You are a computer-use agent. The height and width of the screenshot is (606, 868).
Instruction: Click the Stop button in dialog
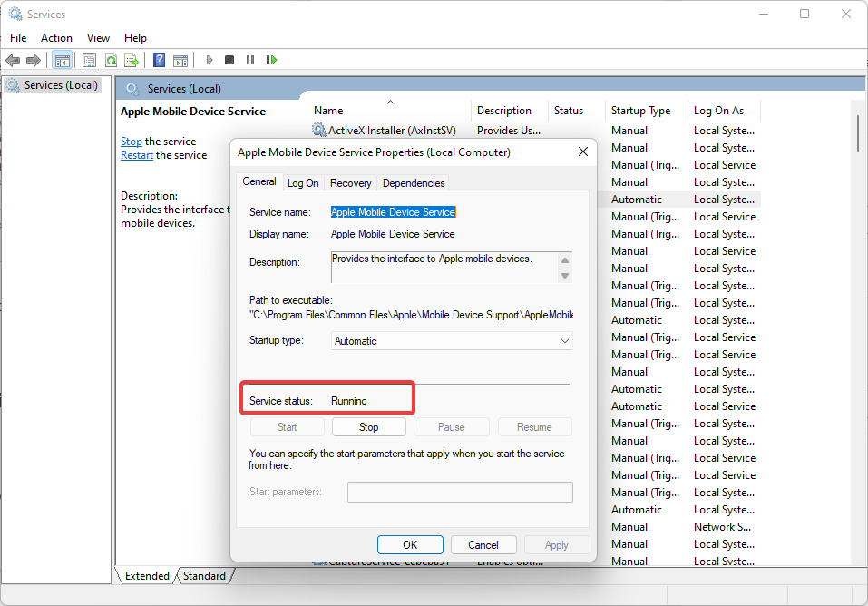coord(368,427)
